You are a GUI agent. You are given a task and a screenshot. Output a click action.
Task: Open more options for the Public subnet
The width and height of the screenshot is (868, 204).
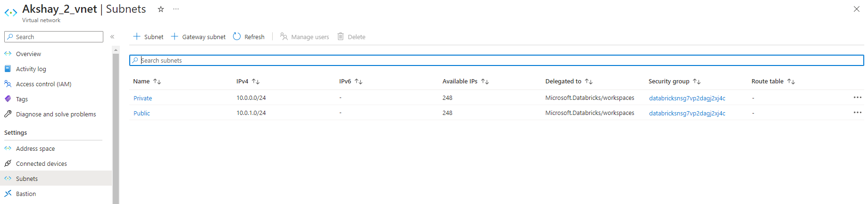(857, 113)
